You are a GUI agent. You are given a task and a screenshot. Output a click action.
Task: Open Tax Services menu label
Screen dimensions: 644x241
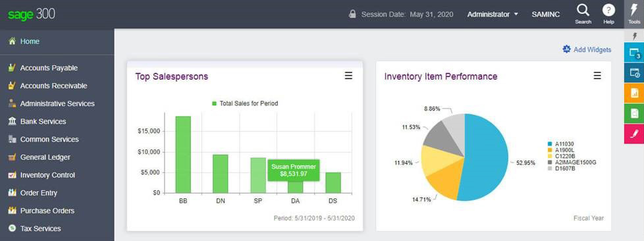[41, 228]
